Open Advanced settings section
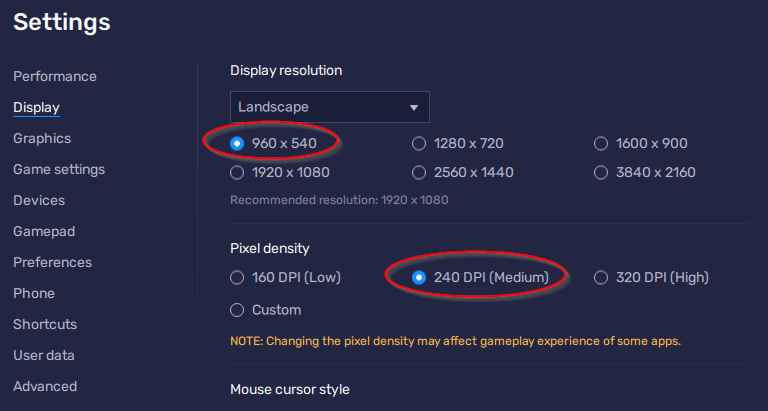This screenshot has width=768, height=411. coord(45,386)
